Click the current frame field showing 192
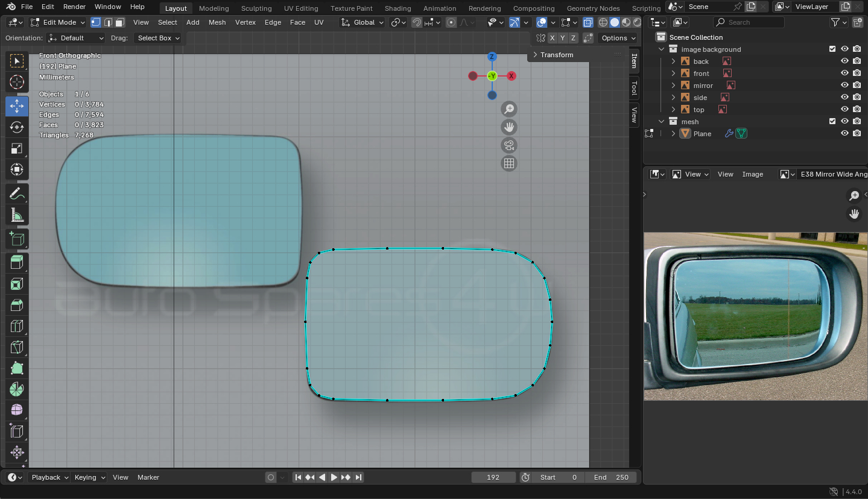The image size is (868, 499). [x=493, y=477]
